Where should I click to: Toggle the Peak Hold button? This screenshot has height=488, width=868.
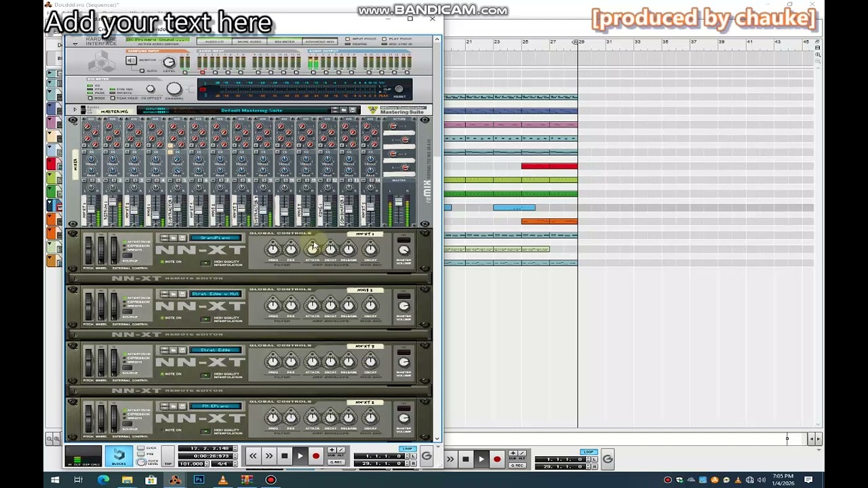(114, 98)
